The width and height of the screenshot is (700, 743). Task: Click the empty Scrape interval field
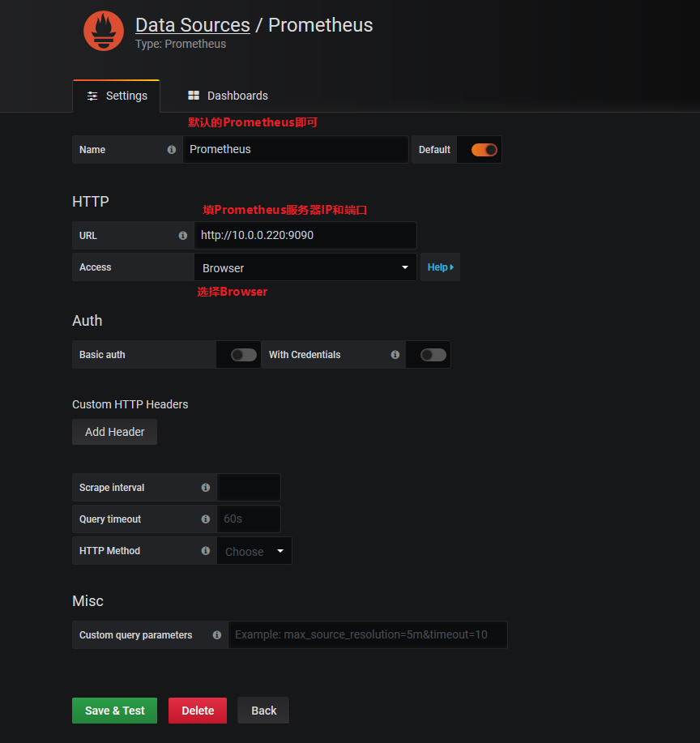pos(249,488)
